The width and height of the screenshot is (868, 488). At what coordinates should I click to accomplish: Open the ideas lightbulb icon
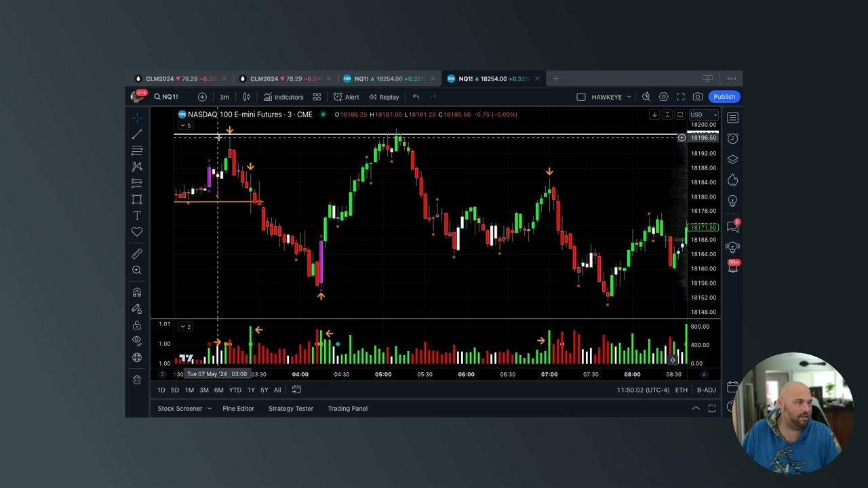click(732, 201)
